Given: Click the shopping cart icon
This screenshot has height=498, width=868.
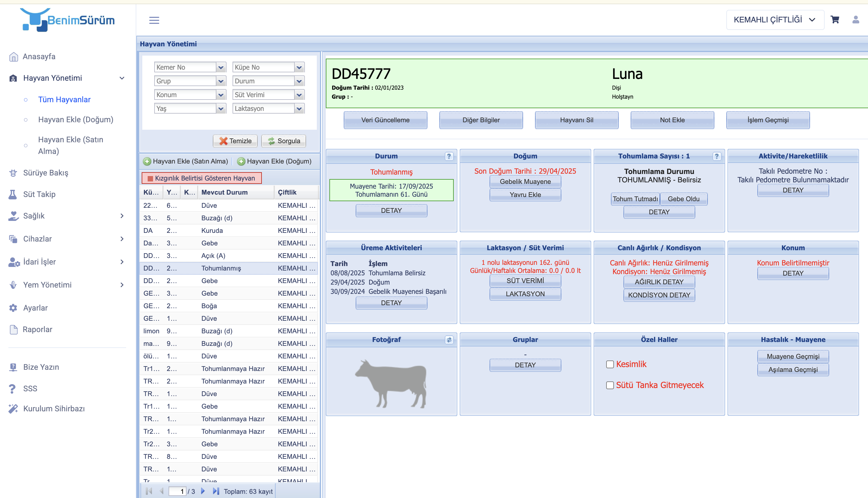Looking at the screenshot, I should coord(835,20).
